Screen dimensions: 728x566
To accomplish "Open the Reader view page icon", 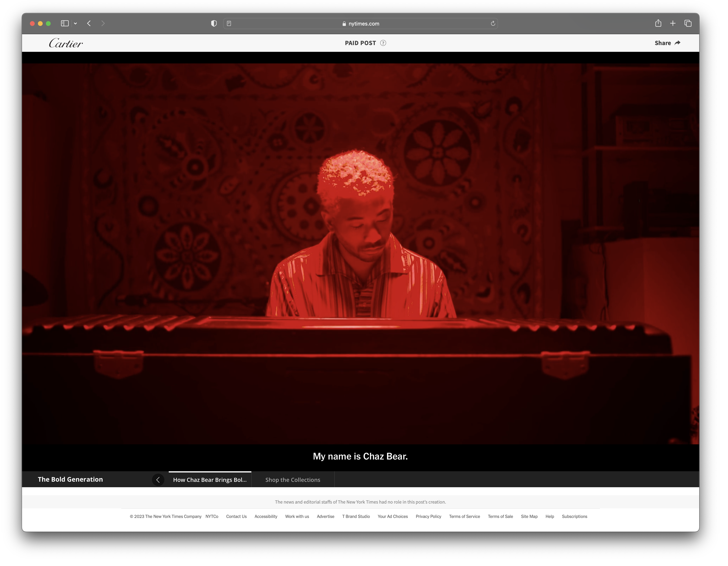I will [229, 23].
